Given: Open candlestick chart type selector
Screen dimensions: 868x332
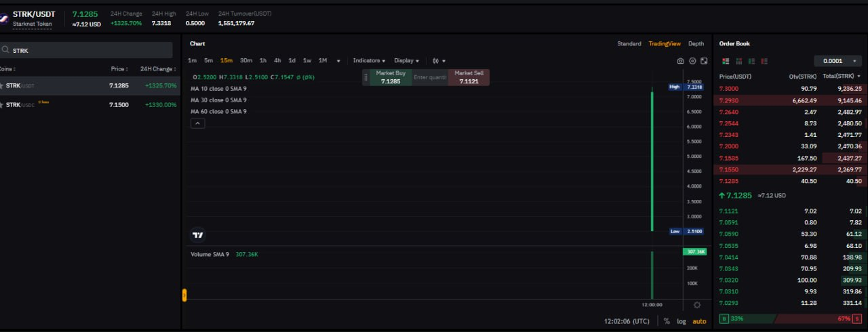Looking at the screenshot, I should pos(439,61).
